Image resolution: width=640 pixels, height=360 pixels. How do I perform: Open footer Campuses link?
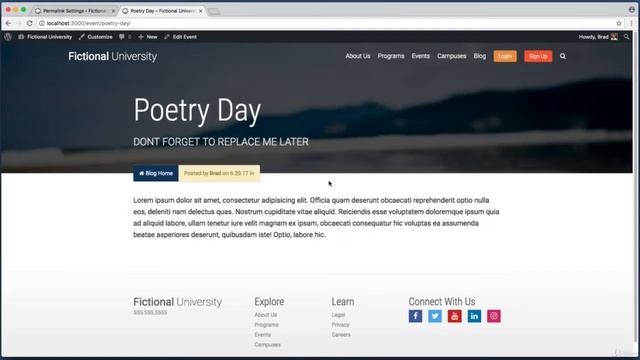click(267, 344)
